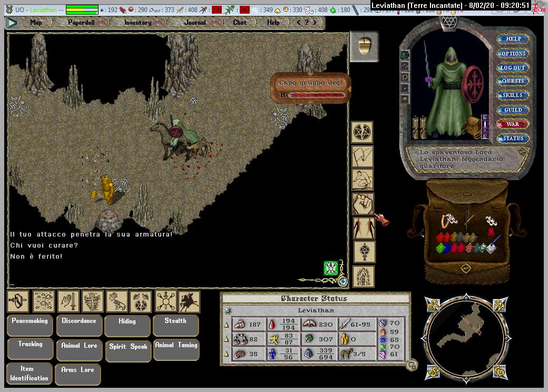This screenshot has width=548, height=392.
Task: Toggle the strength stat lock arrow
Action: (x=227, y=325)
